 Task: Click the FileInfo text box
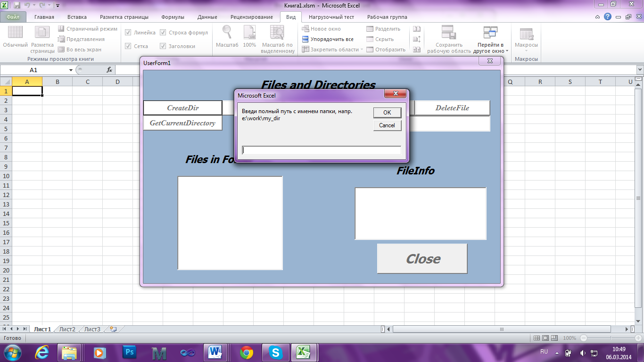tap(421, 214)
